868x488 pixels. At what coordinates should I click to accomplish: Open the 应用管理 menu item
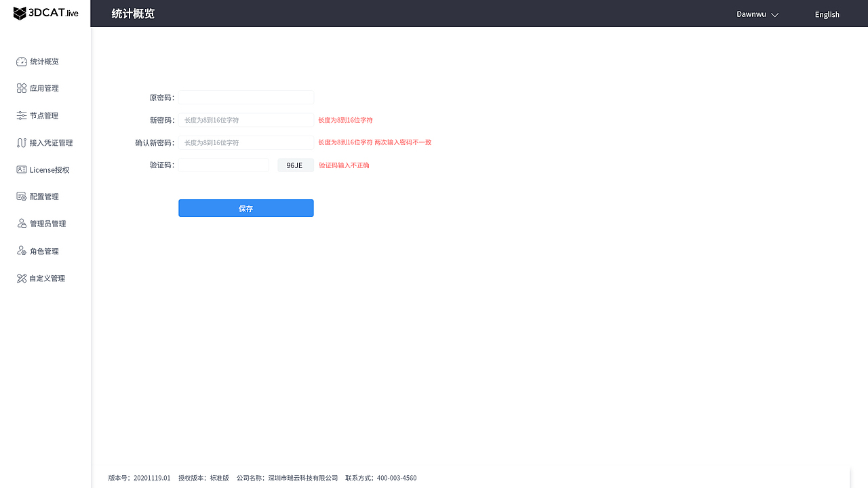click(45, 88)
